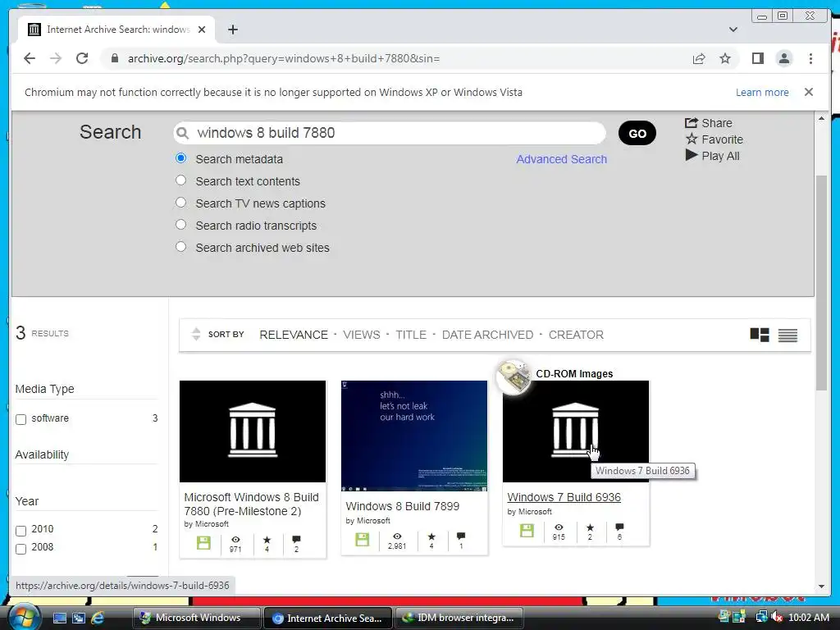Open Windows 7 Build 6936 title link

click(x=564, y=497)
